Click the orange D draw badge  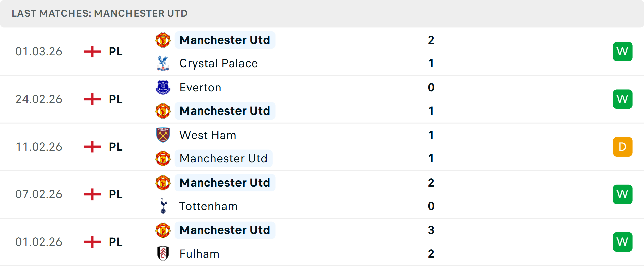pyautogui.click(x=623, y=147)
